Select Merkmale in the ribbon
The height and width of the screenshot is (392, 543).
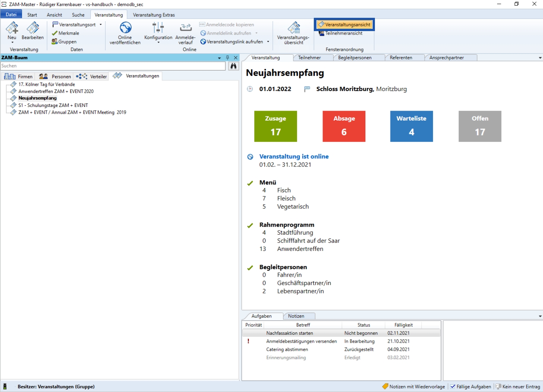click(x=66, y=33)
